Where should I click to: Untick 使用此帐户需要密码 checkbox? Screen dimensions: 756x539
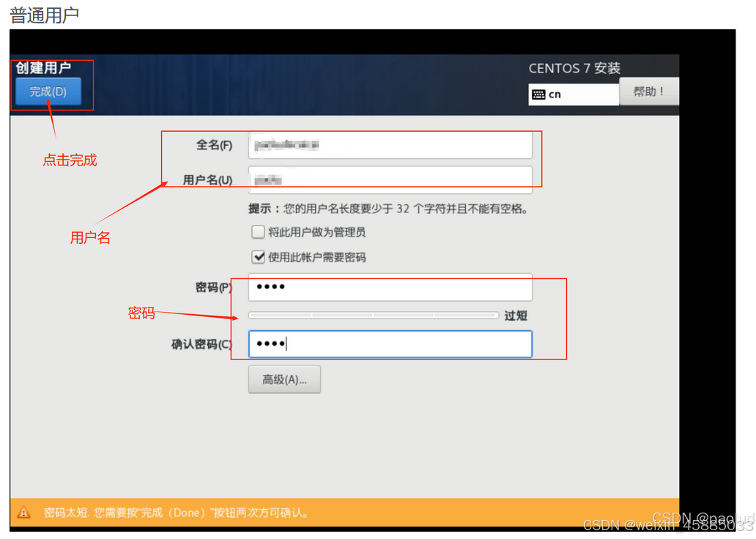[x=258, y=257]
